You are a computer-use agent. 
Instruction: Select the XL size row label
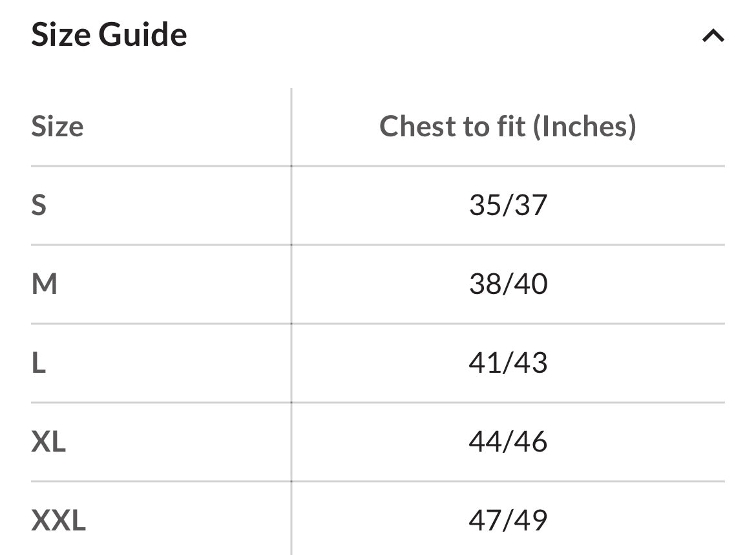(x=48, y=441)
